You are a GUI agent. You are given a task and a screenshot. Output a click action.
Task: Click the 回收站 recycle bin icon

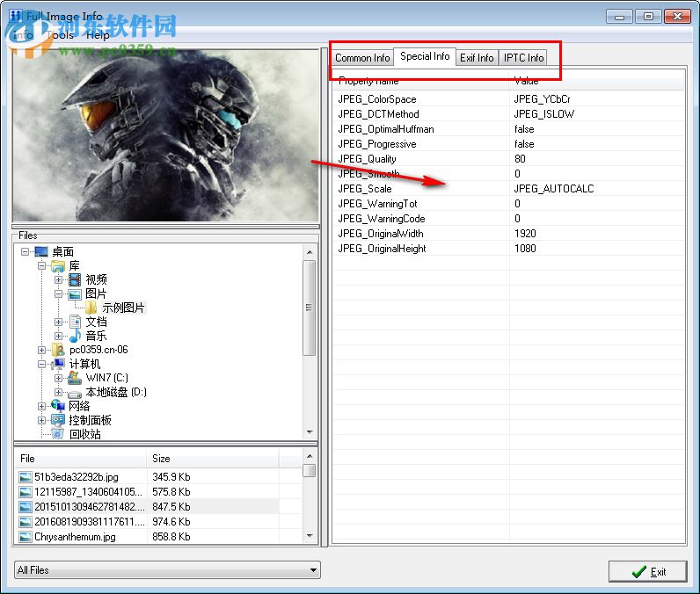58,433
